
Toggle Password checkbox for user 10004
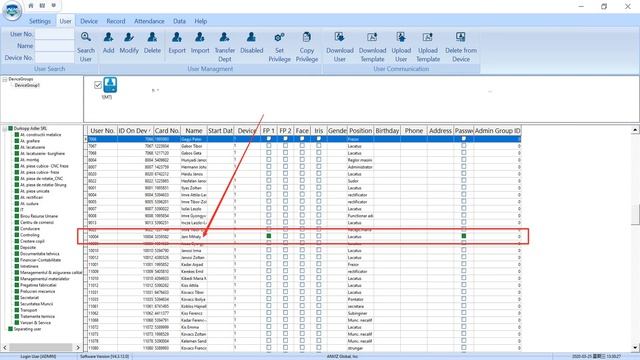click(464, 236)
